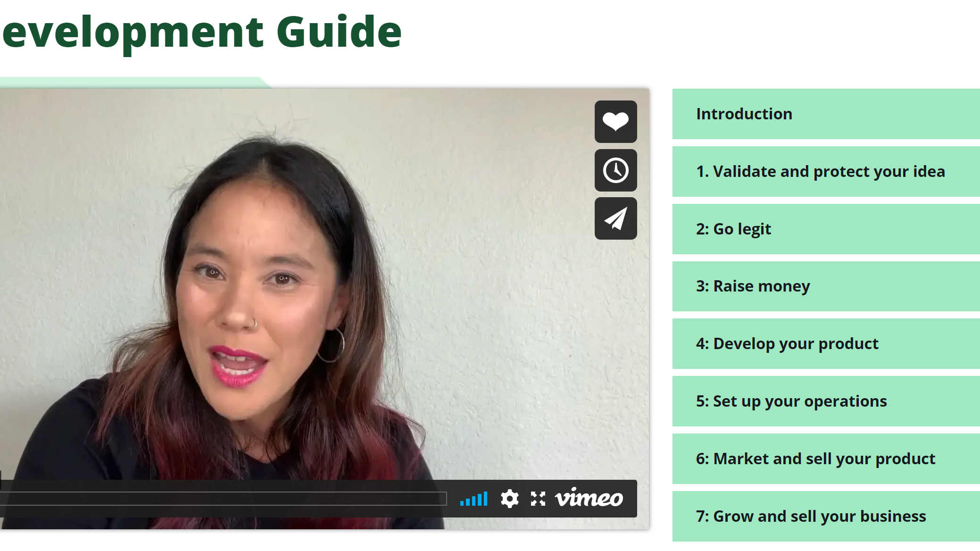Click the Development Guide page heading
Image resolution: width=980 pixels, height=551 pixels.
click(x=202, y=32)
